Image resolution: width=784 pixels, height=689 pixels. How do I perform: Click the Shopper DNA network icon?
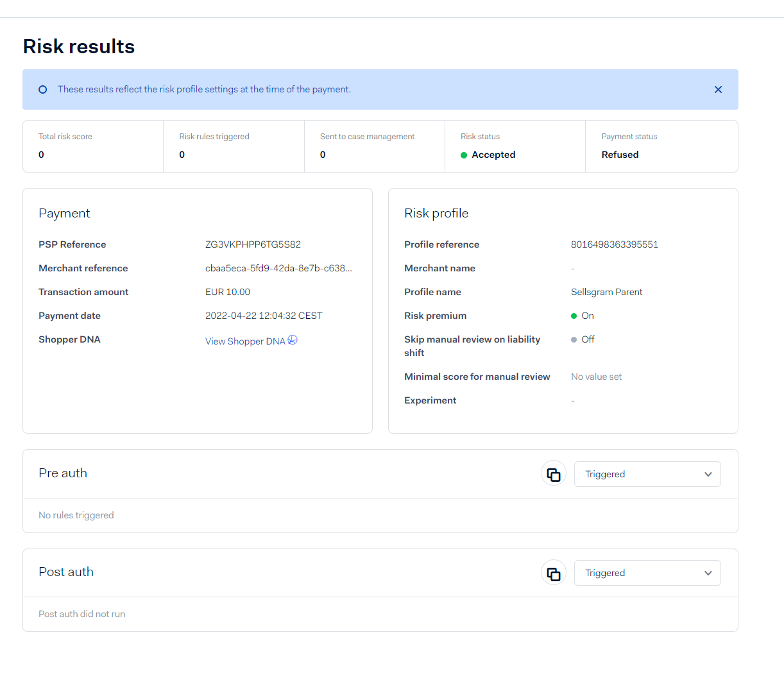(x=293, y=340)
